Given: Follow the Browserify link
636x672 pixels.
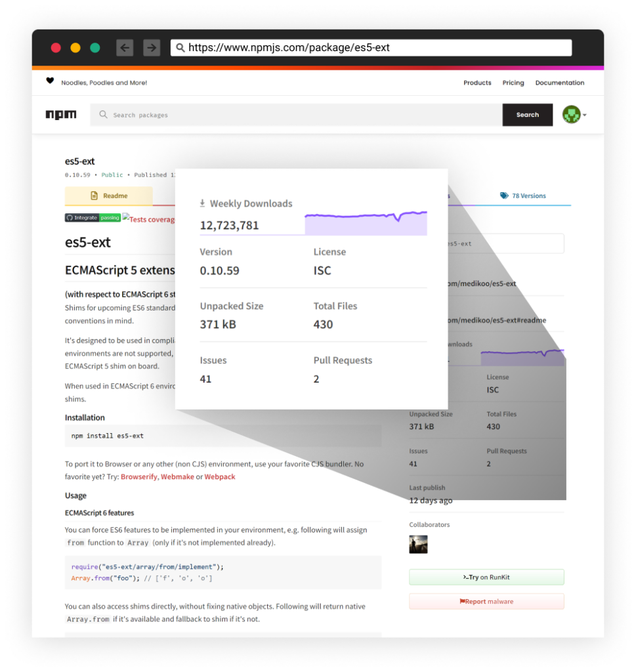Looking at the screenshot, I should [139, 476].
